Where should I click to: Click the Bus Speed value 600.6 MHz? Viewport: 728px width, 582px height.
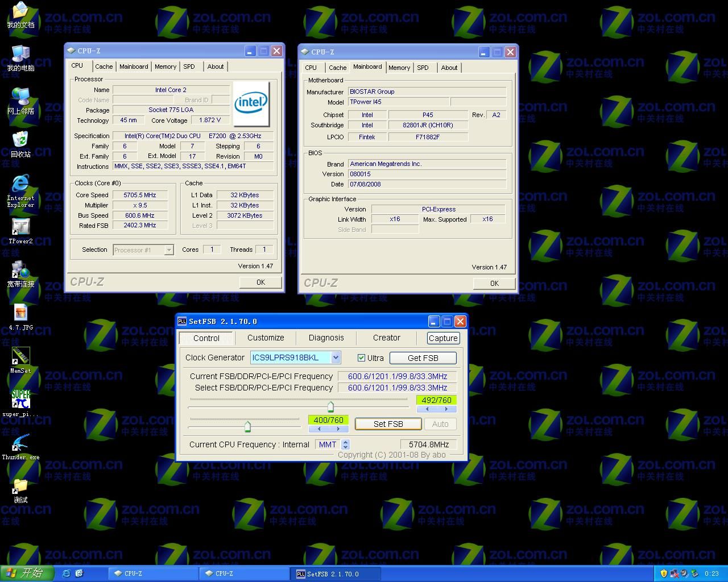click(140, 215)
